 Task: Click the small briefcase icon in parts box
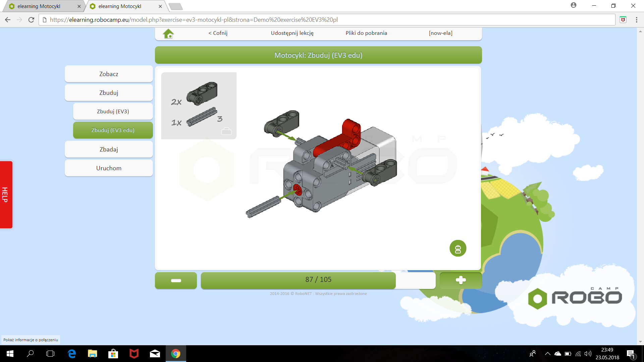(x=226, y=131)
